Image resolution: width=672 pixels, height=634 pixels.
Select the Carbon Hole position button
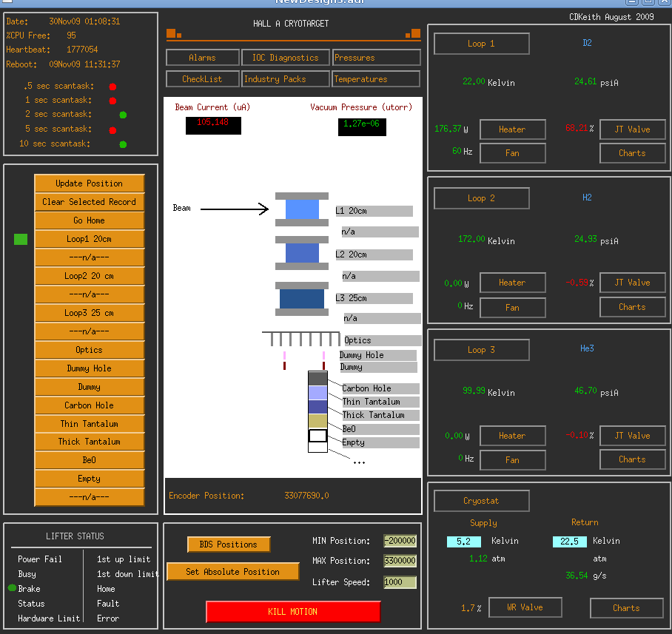click(89, 405)
